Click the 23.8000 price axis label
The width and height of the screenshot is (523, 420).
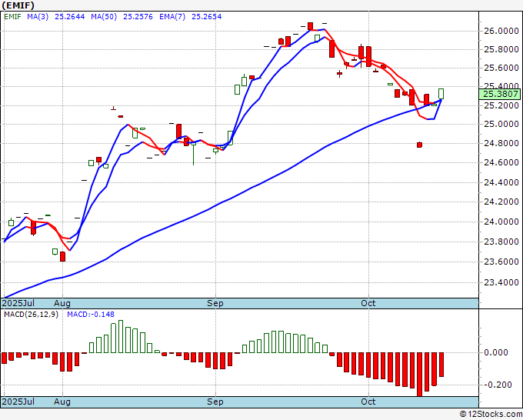(x=501, y=242)
